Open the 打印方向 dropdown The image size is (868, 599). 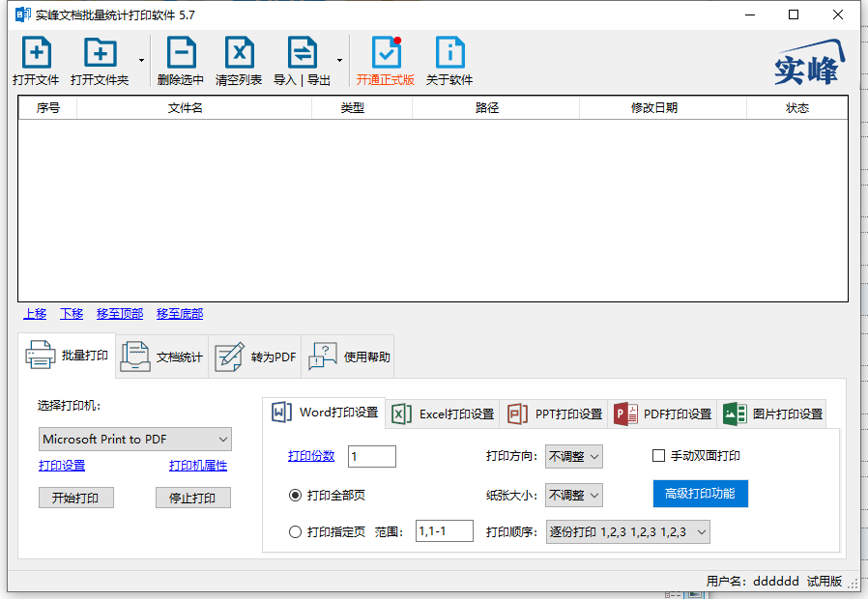[x=573, y=457]
